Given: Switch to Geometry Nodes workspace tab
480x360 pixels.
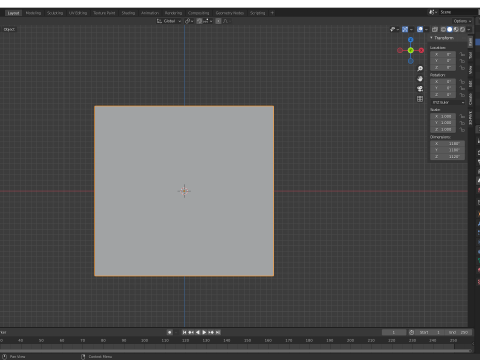Looking at the screenshot, I should point(230,13).
